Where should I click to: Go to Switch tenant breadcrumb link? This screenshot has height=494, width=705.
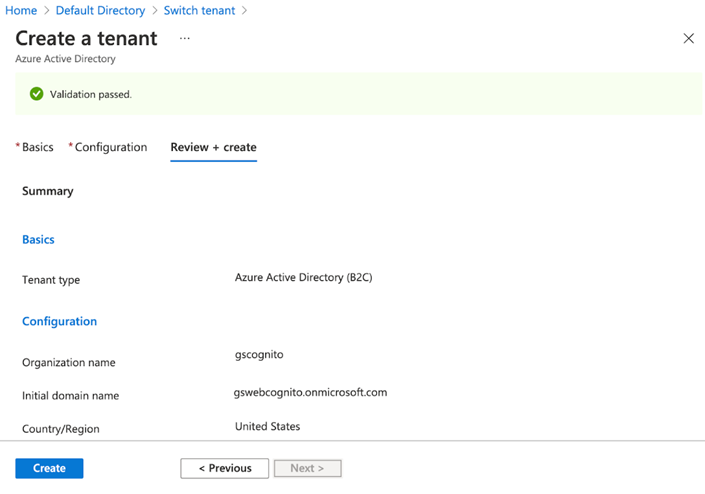[199, 10]
